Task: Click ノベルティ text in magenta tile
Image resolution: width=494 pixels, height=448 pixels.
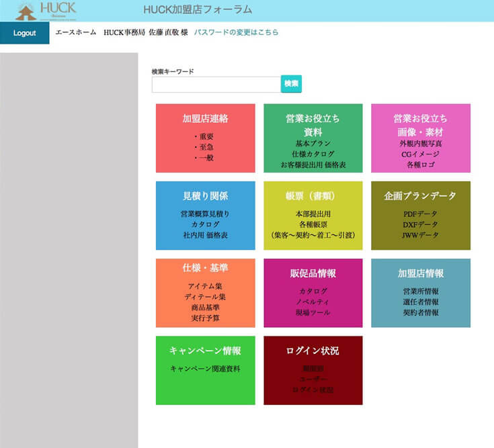Action: coord(313,302)
